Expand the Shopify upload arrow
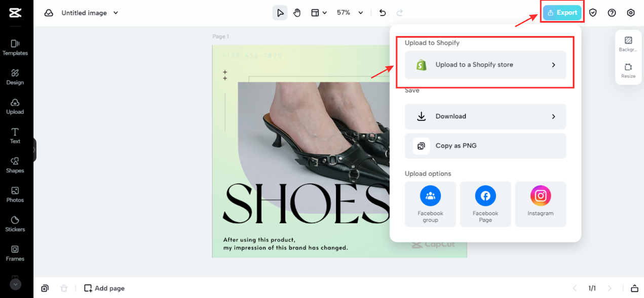 click(x=553, y=65)
